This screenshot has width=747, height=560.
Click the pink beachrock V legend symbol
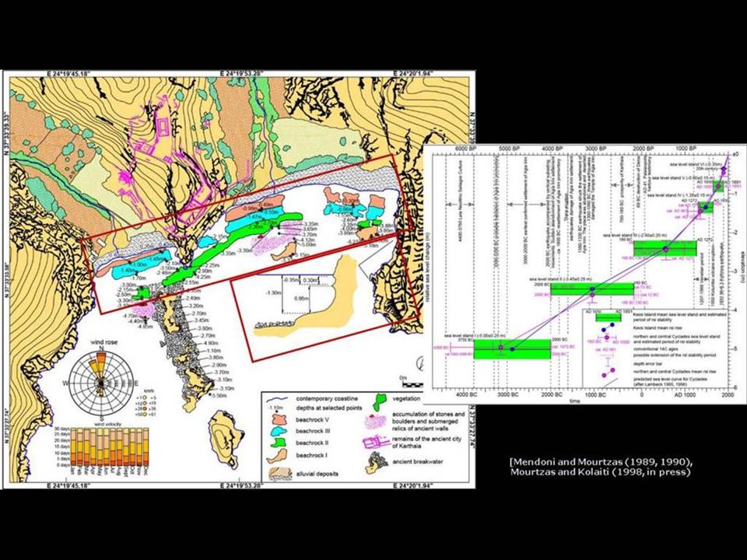pos(279,420)
